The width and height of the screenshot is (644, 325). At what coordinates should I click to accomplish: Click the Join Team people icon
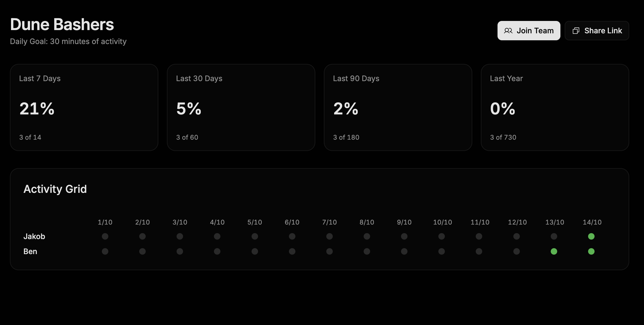click(x=508, y=31)
